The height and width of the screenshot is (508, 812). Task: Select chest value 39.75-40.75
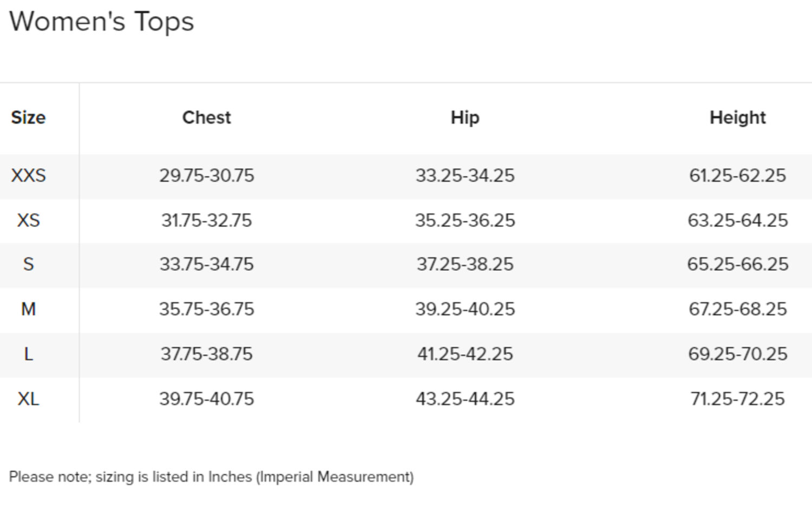pos(206,399)
